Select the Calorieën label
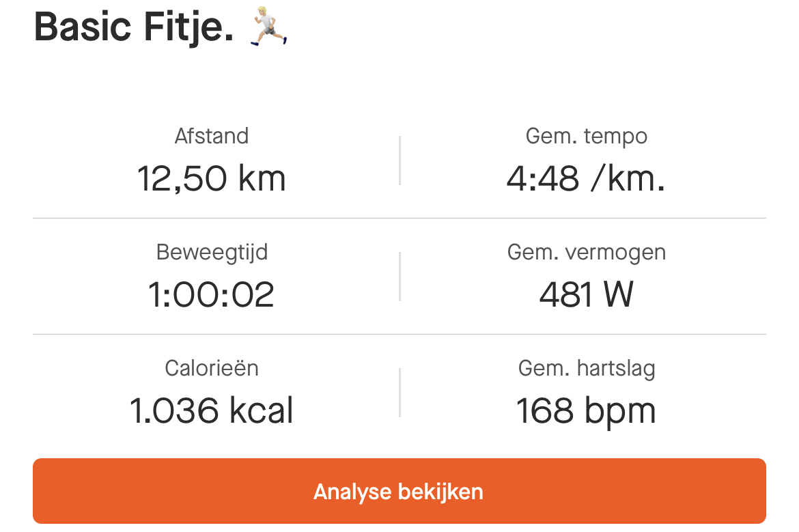 212,369
